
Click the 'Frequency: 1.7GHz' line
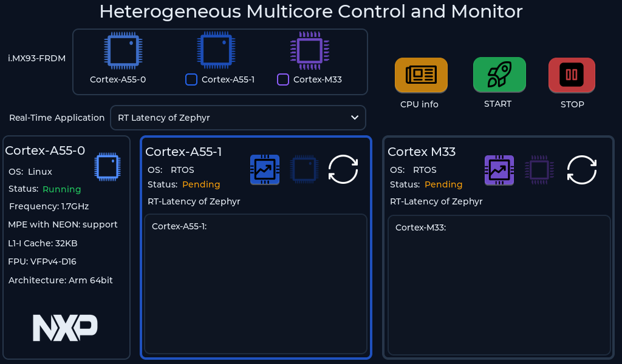49,206
